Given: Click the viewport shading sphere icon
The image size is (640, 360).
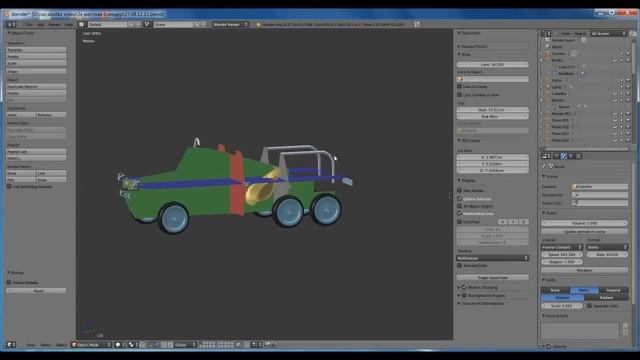Looking at the screenshot, I should point(118,345).
